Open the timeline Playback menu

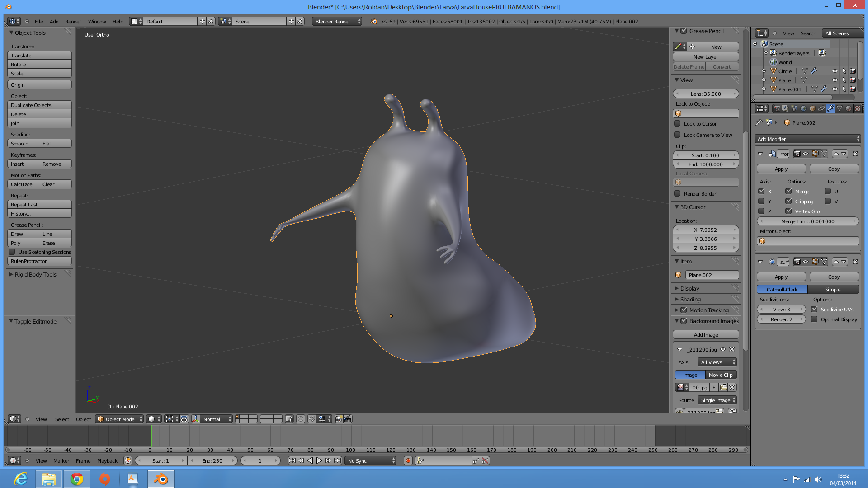coord(107,460)
